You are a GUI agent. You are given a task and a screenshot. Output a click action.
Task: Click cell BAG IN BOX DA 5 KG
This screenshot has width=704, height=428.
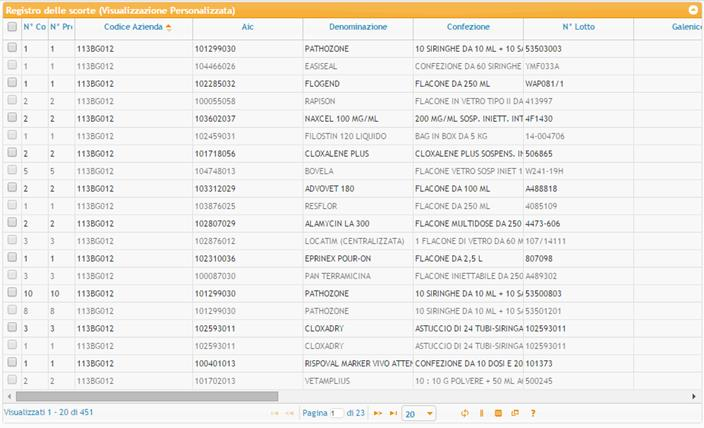coord(451,136)
